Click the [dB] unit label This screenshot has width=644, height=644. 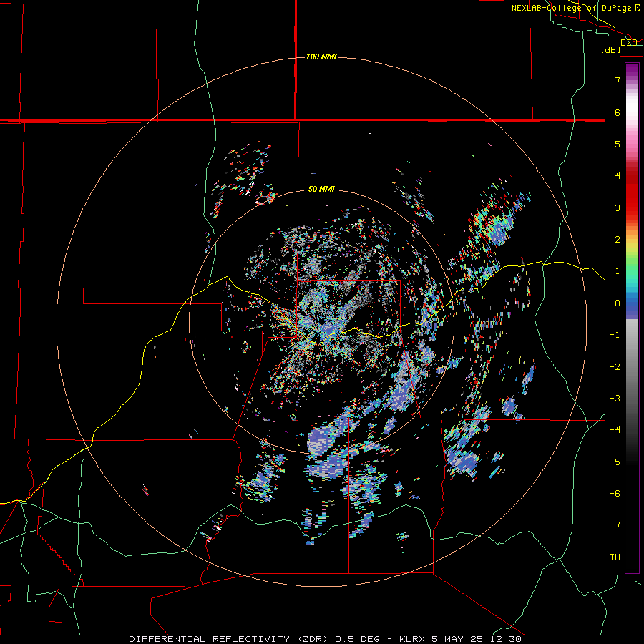pos(611,49)
